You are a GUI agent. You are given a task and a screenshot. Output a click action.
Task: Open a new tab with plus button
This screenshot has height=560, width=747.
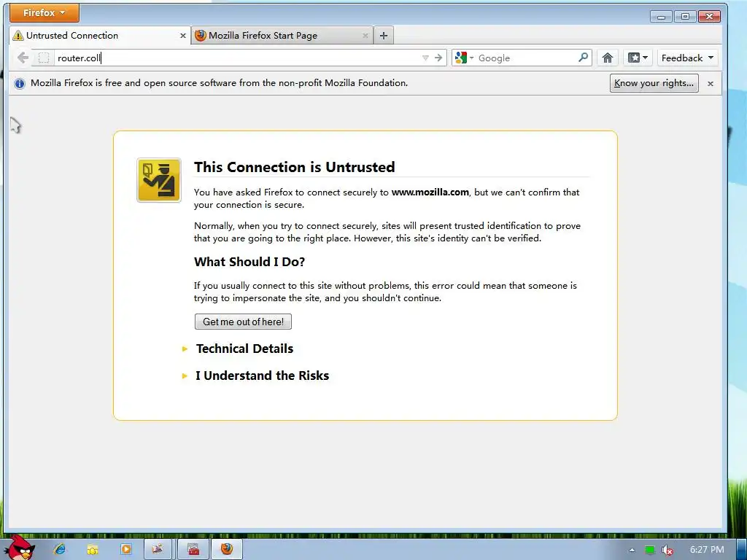click(x=384, y=36)
